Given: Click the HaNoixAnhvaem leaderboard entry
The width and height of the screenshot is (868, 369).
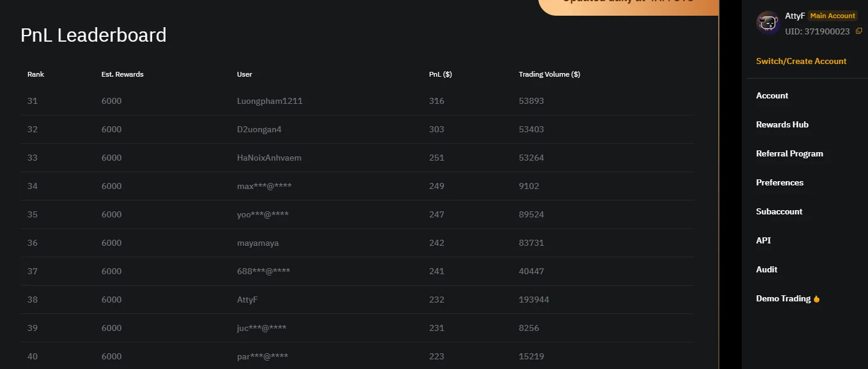Looking at the screenshot, I should click(x=269, y=158).
